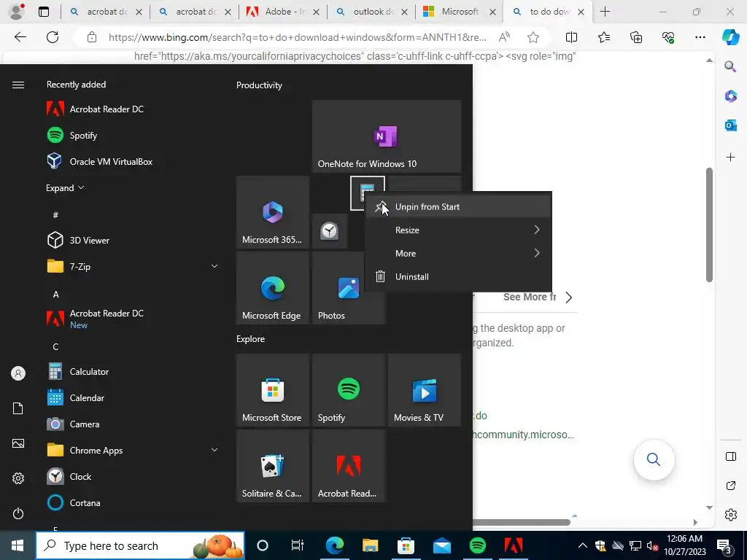747x560 pixels.
Task: Go back in Edge browser
Action: (x=20, y=37)
